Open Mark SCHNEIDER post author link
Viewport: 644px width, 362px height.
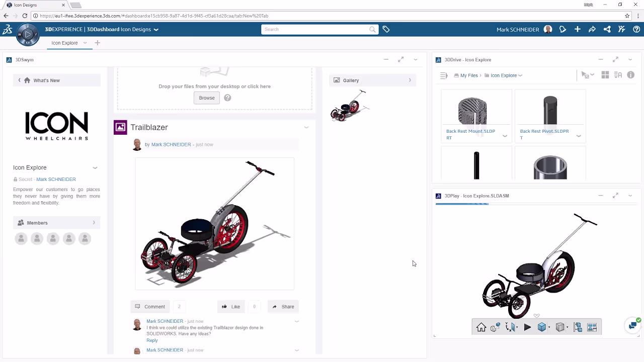tap(171, 144)
